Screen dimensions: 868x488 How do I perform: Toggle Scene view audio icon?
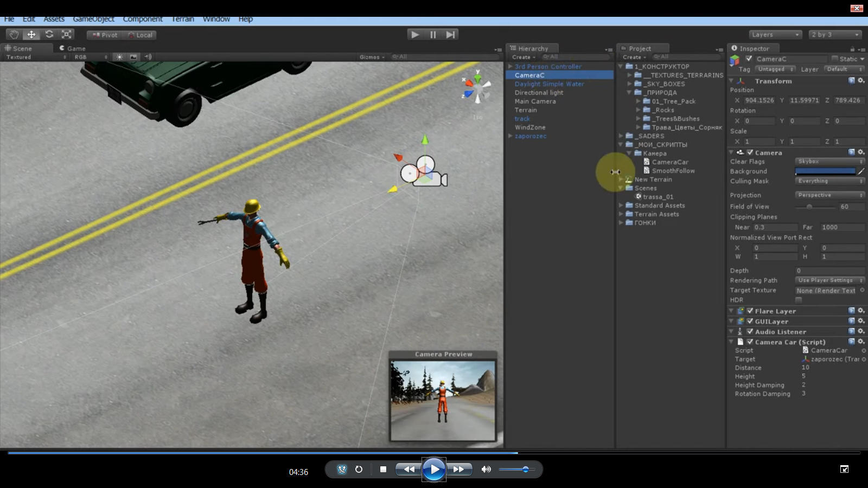[x=148, y=56]
